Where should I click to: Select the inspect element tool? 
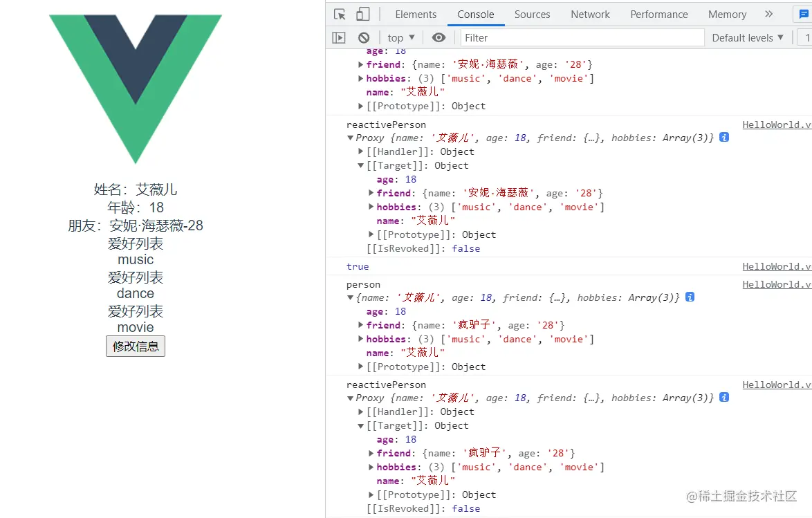pyautogui.click(x=340, y=13)
